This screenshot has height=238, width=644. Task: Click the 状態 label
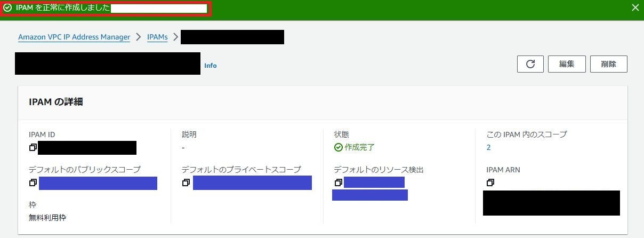(x=341, y=134)
